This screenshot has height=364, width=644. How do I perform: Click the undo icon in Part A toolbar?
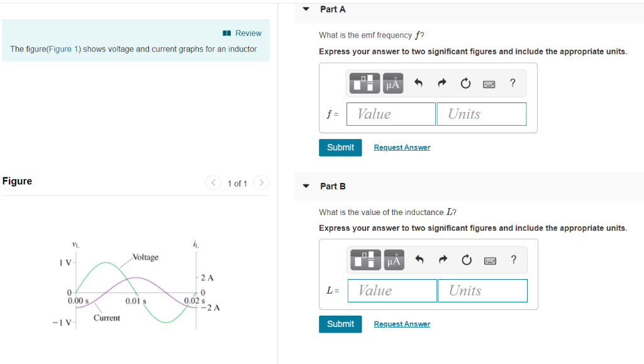pos(418,82)
